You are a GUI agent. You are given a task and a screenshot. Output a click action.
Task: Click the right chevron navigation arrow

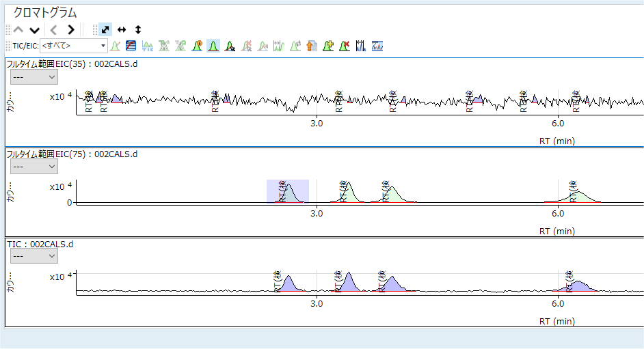pos(70,29)
